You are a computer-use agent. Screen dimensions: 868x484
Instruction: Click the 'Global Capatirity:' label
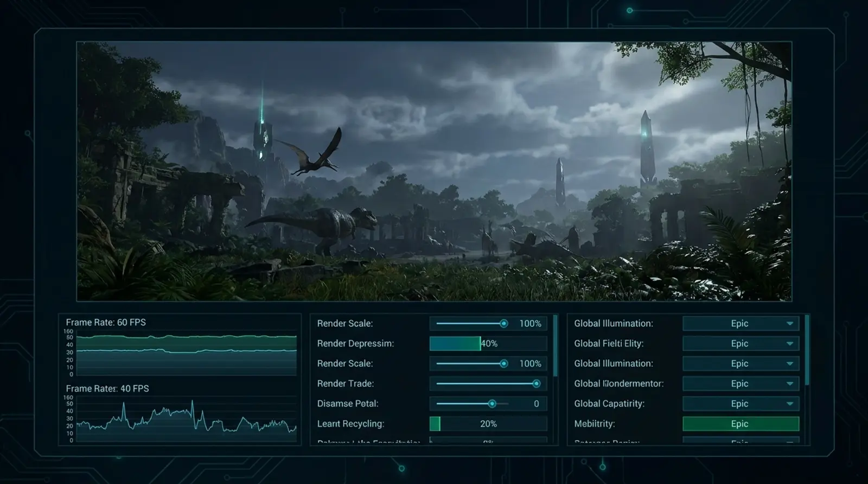(609, 404)
